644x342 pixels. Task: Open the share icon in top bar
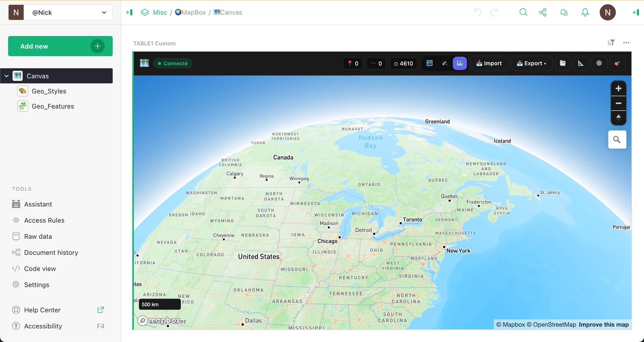[x=543, y=12]
